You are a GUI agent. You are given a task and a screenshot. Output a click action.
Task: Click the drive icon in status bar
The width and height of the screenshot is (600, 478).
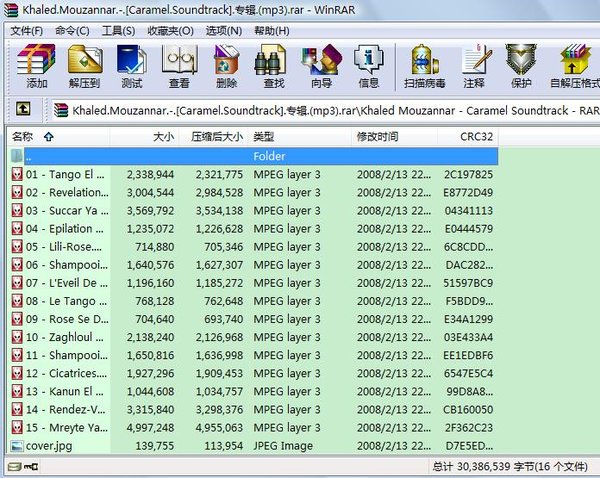[15, 467]
